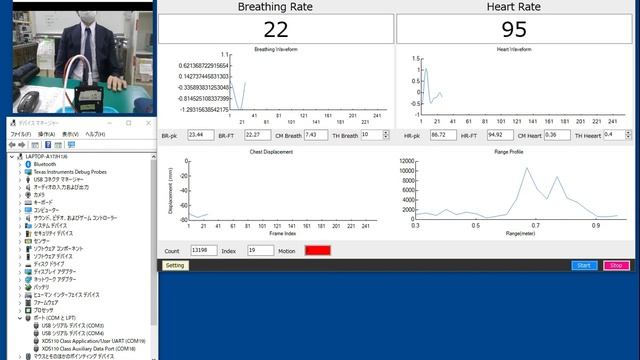Click the scan for hardware changes monitor icon
Screen dimensions: 640x360
click(x=71, y=145)
